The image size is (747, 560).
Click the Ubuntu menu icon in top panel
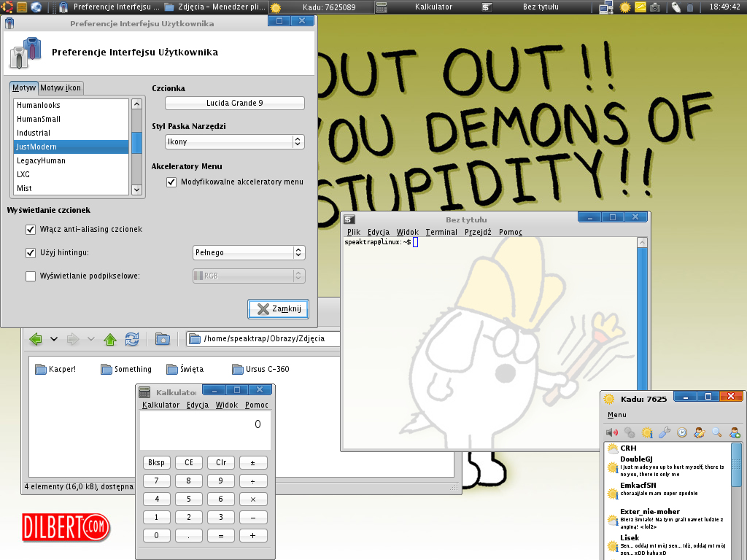7,7
